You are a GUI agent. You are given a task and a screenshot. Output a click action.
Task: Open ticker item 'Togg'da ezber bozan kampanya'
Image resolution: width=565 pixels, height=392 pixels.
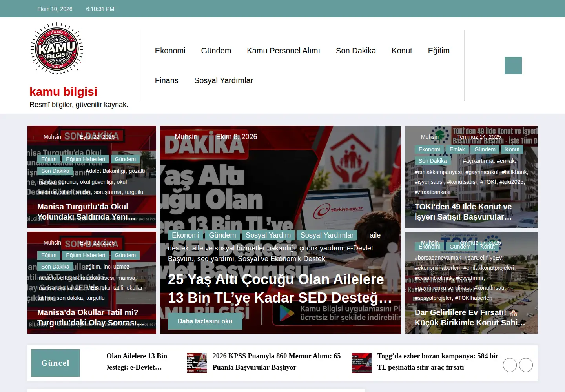[438, 361]
